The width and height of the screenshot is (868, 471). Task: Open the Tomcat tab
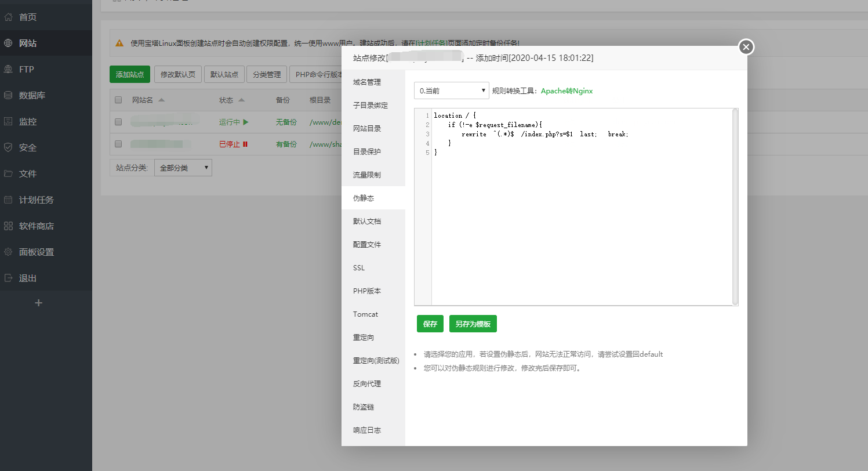point(373,314)
